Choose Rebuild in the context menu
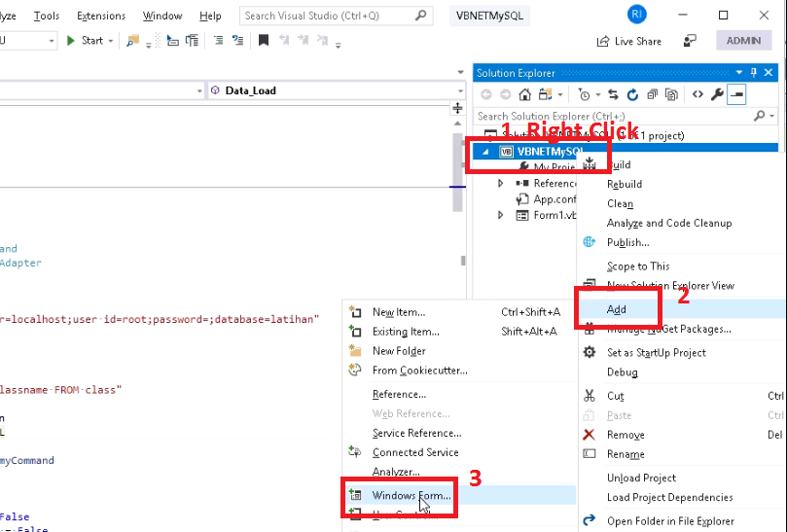787x532 pixels. pyautogui.click(x=682, y=184)
